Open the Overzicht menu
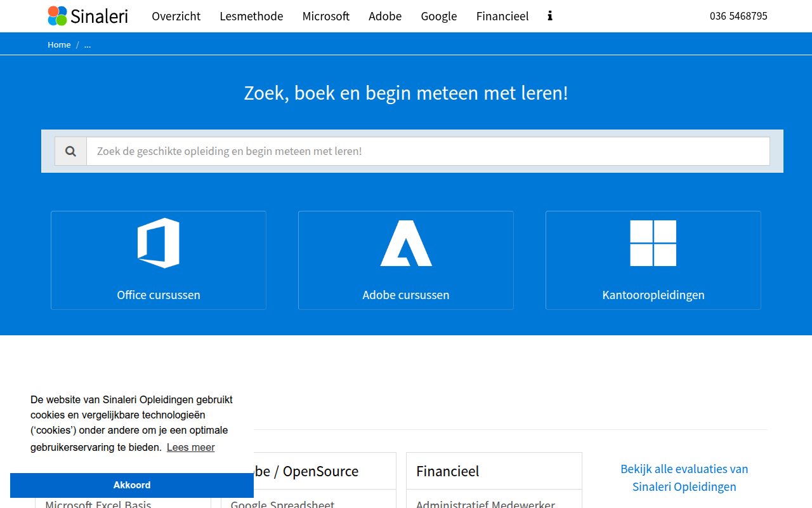The image size is (812, 508). point(176,16)
